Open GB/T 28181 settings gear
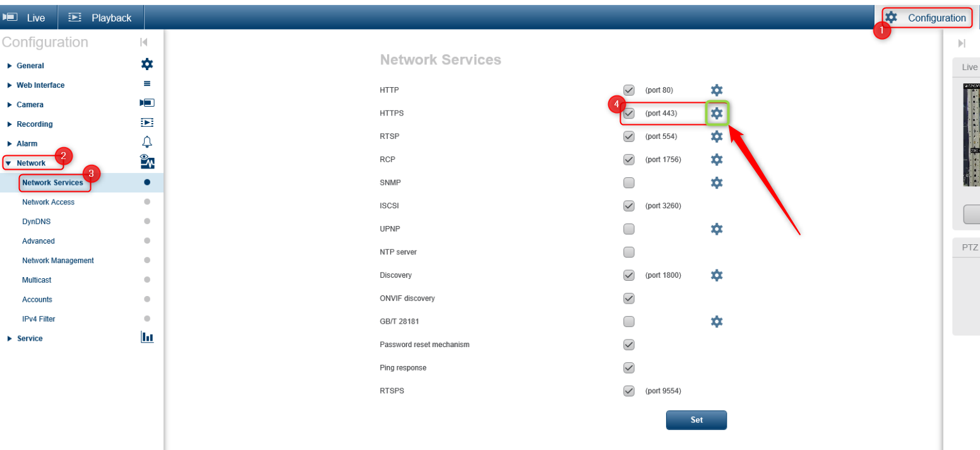The image size is (980, 450). [x=717, y=321]
